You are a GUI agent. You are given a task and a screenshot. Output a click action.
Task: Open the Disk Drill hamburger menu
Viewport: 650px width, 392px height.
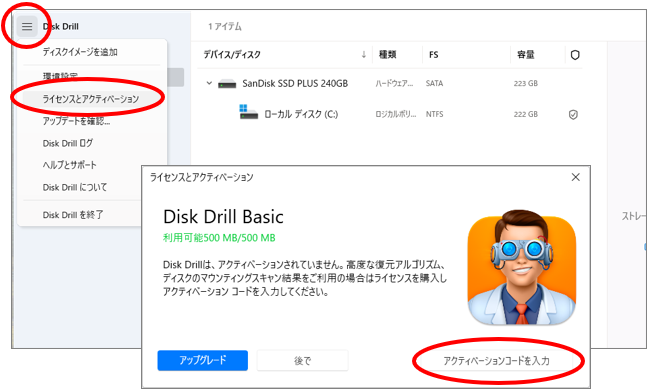pos(27,27)
